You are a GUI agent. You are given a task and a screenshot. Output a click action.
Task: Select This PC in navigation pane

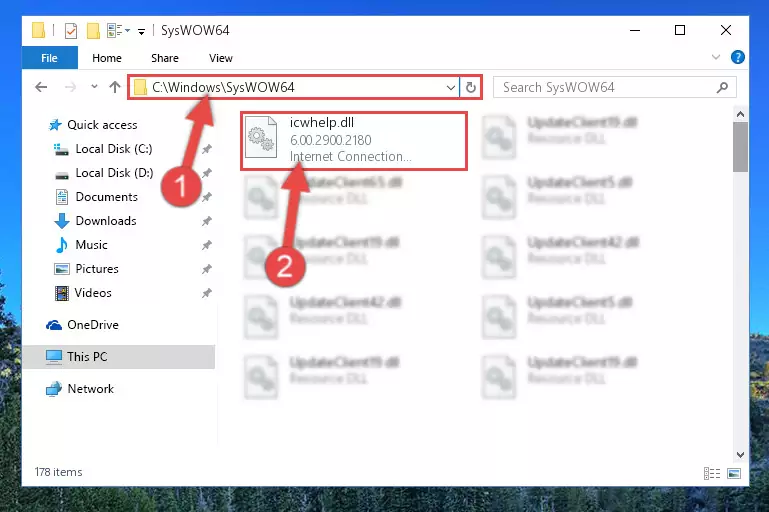click(x=119, y=357)
